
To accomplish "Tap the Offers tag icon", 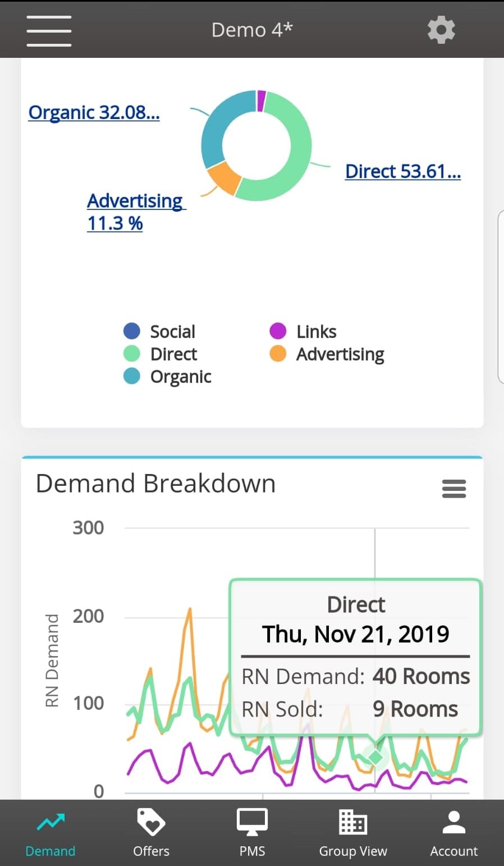I will coord(151,822).
